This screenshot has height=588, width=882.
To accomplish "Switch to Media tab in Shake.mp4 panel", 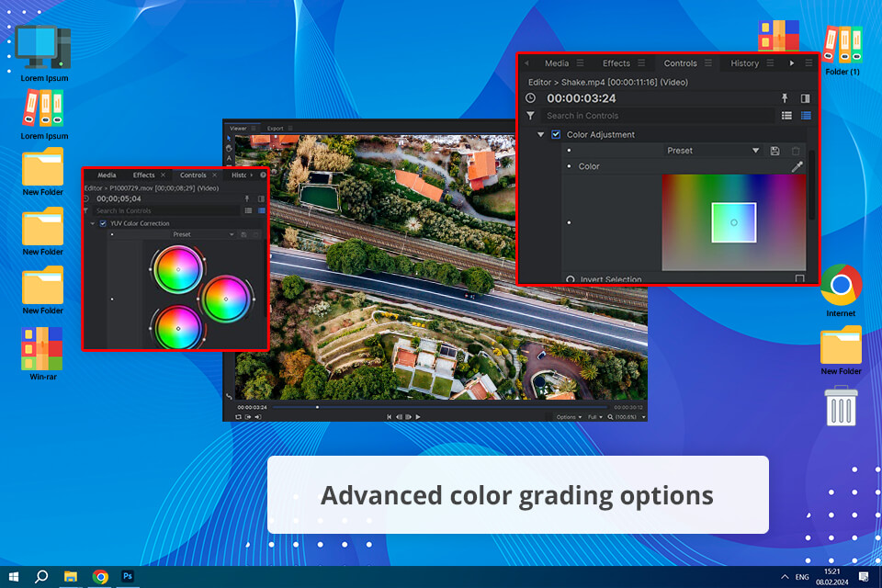I will coord(557,63).
